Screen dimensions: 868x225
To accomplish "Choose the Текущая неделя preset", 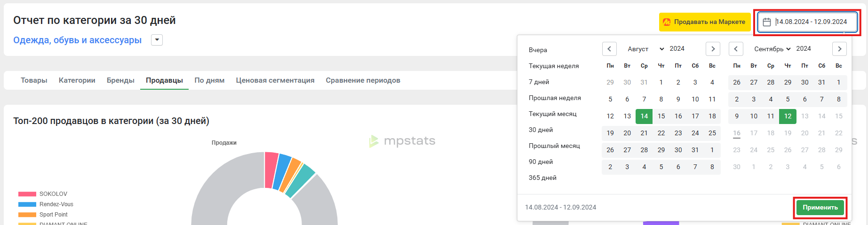I will click(x=554, y=66).
